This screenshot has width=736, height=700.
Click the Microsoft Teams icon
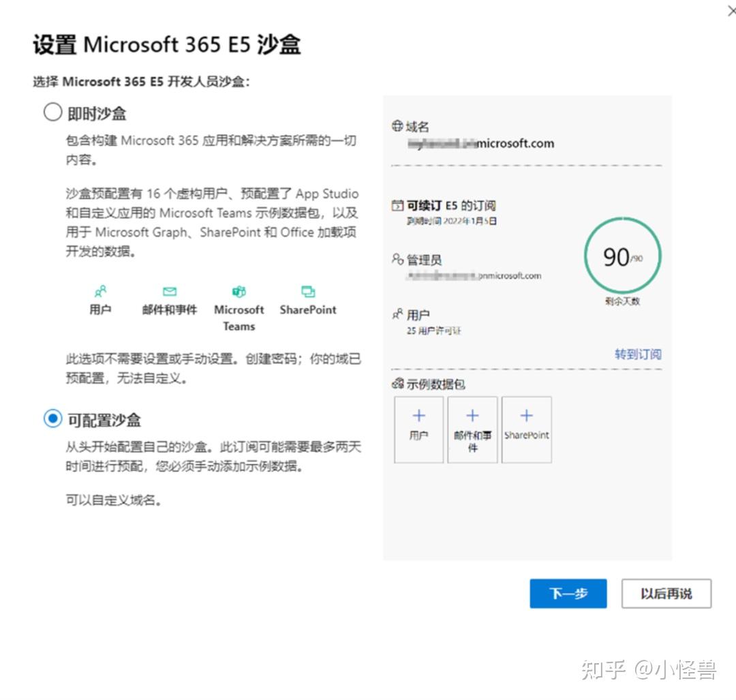239,292
